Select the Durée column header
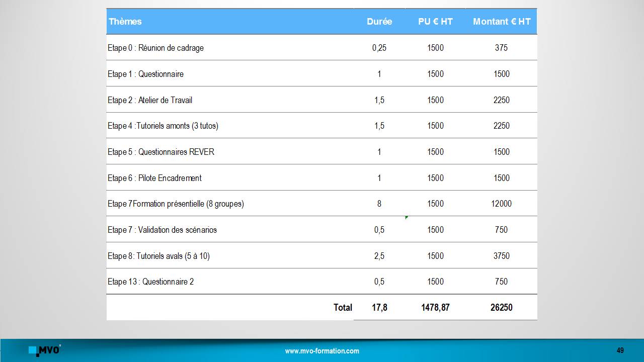 coord(379,22)
